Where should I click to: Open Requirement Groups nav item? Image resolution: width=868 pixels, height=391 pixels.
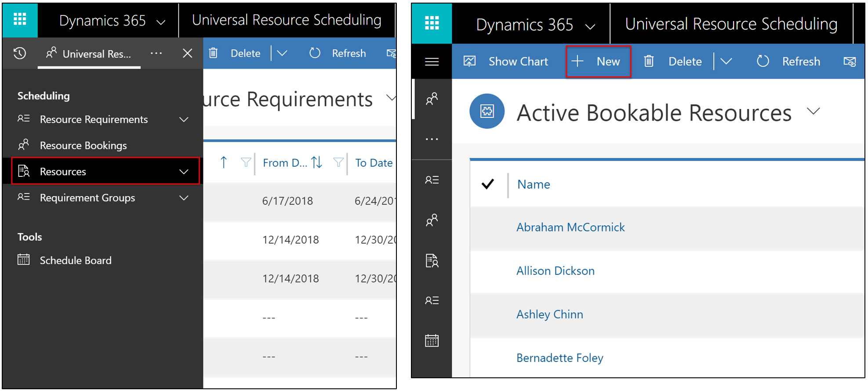tap(87, 197)
